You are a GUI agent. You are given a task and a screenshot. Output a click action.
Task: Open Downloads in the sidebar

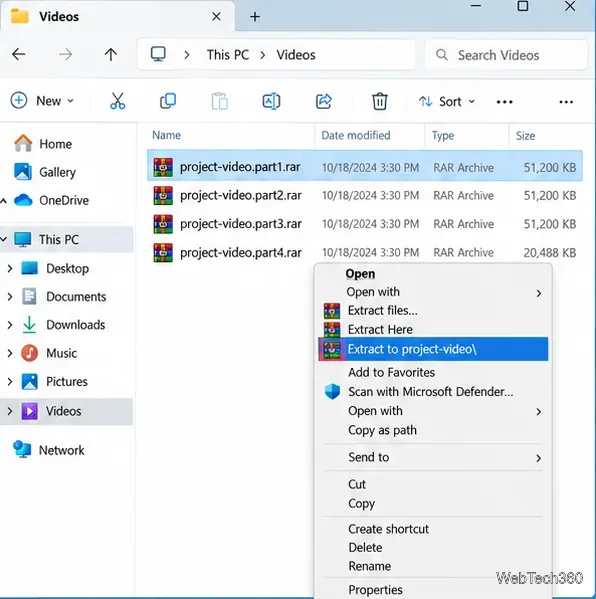point(63,325)
